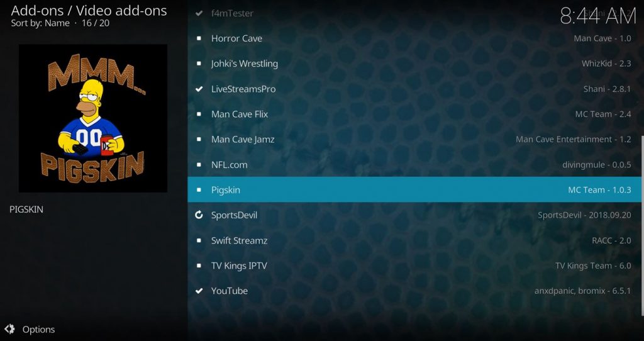Screen dimensions: 644x341
Task: Select the SportsDevil add-on name
Action: pyautogui.click(x=234, y=215)
